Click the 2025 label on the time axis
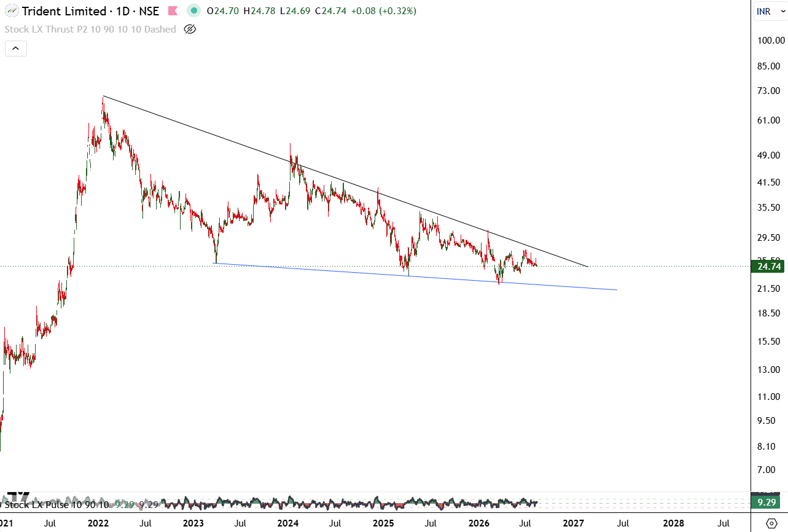The height and width of the screenshot is (532, 788). coord(383,523)
